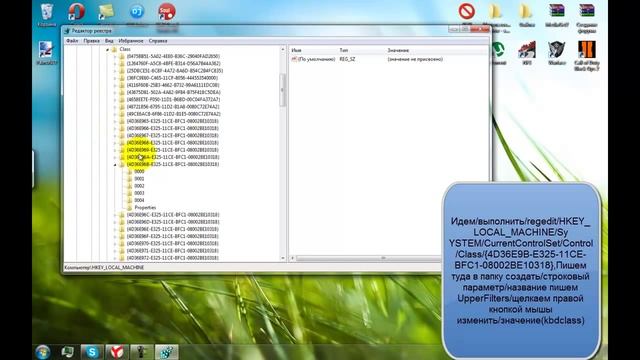Click the folder icon of subkey 0002
Image resolution: width=640 pixels, height=360 pixels.
129,186
